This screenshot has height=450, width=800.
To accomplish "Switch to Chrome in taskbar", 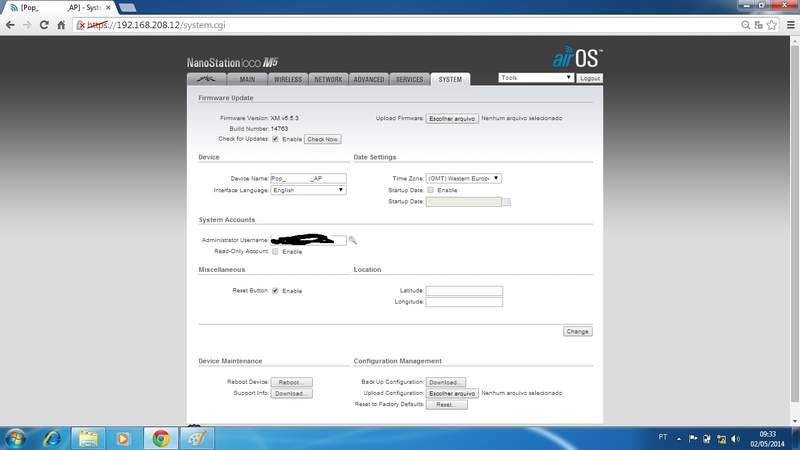I will point(161,438).
